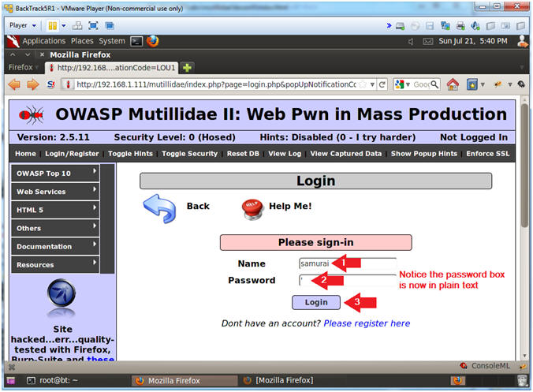Click the URL address bar

[216, 84]
